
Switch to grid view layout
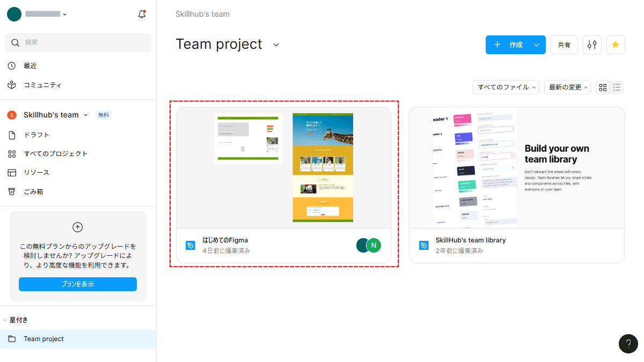(603, 87)
